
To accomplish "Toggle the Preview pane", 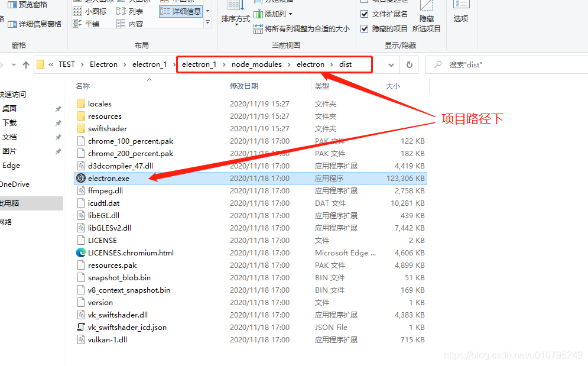I will tap(28, 5).
